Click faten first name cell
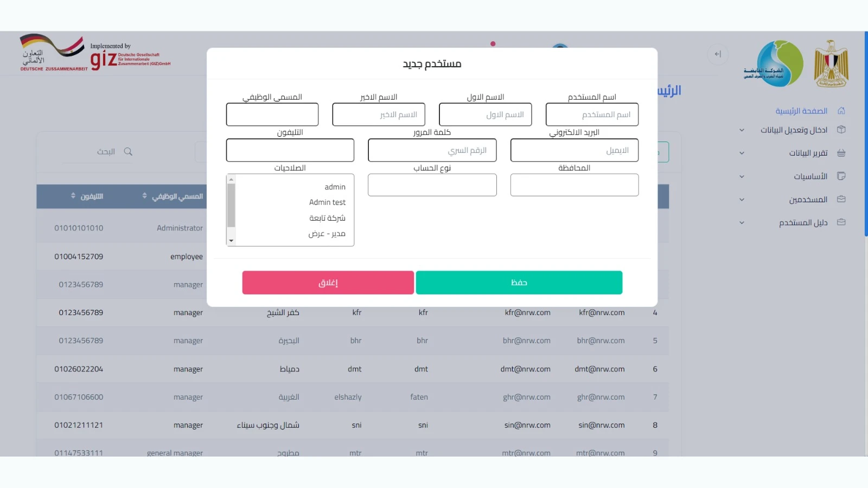This screenshot has width=868, height=488. tap(419, 397)
